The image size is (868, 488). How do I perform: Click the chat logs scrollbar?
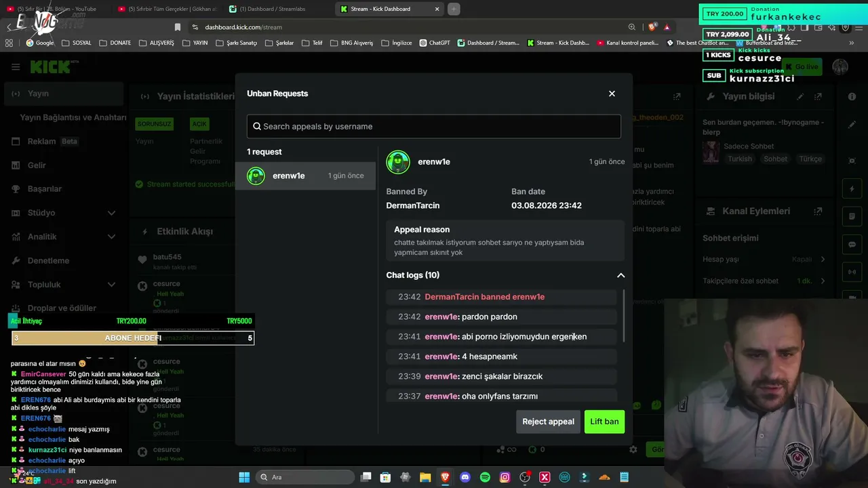[623, 316]
